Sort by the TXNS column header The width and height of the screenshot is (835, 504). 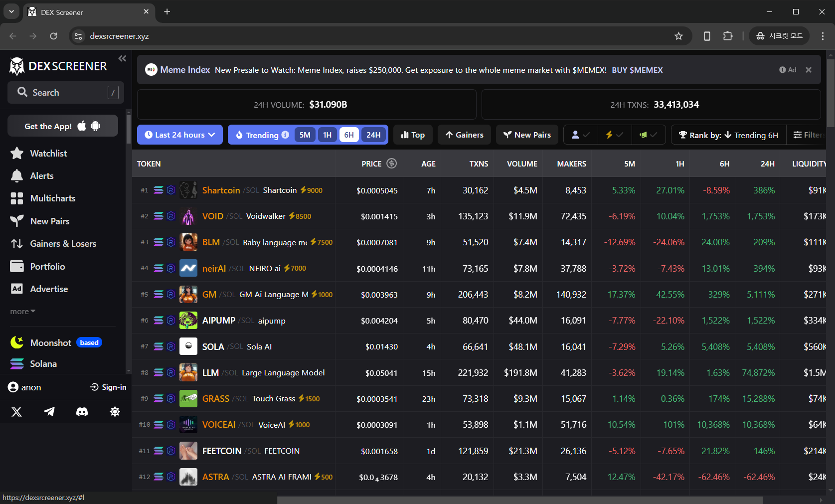479,164
